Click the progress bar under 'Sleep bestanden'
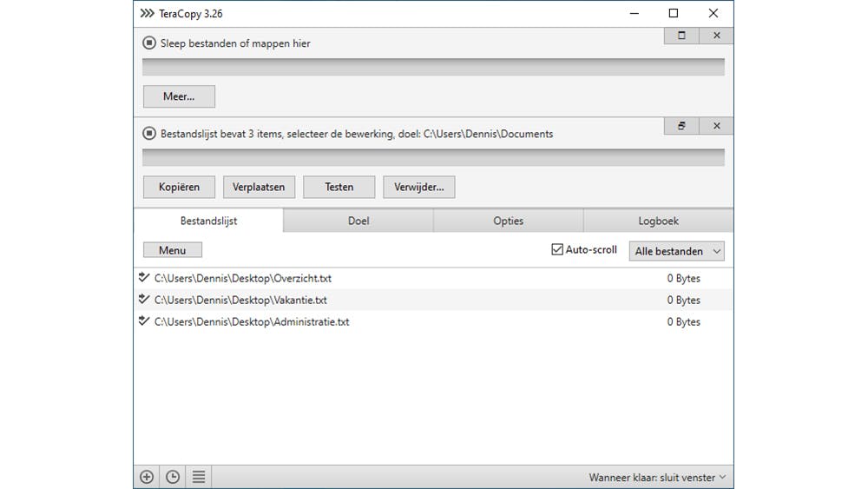Image resolution: width=868 pixels, height=489 pixels. (x=433, y=67)
